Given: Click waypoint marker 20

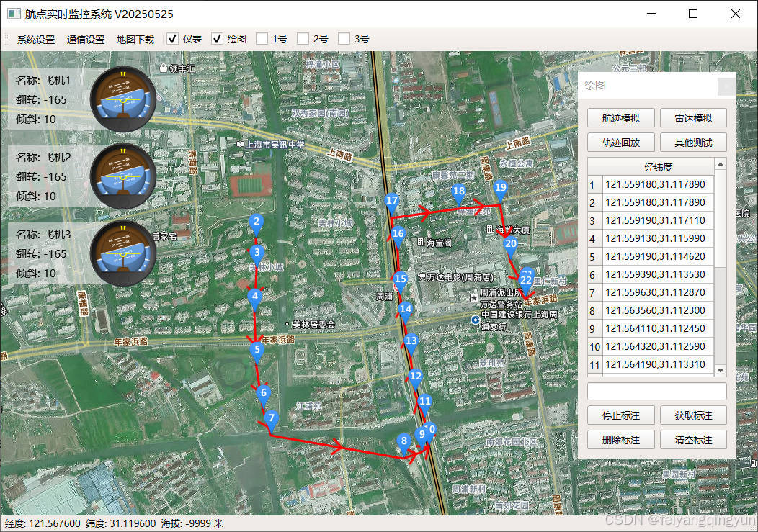Looking at the screenshot, I should 510,246.
